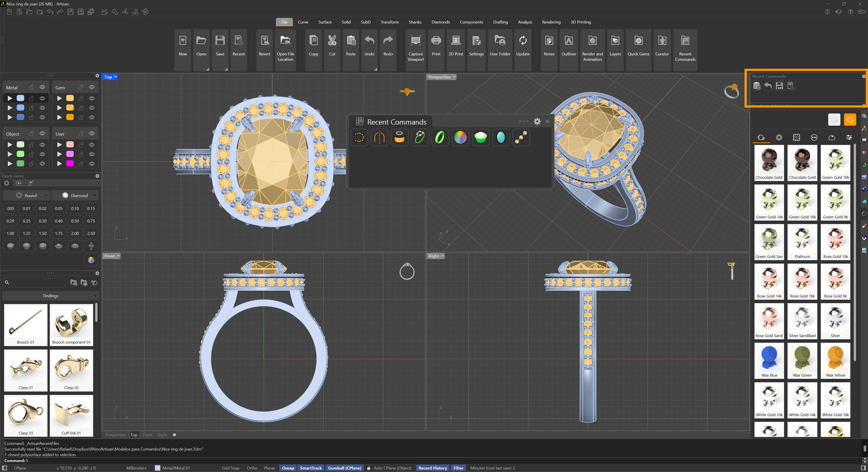868x472 pixels.
Task: Toggle visibility eye of Gem layer group
Action: [92, 87]
